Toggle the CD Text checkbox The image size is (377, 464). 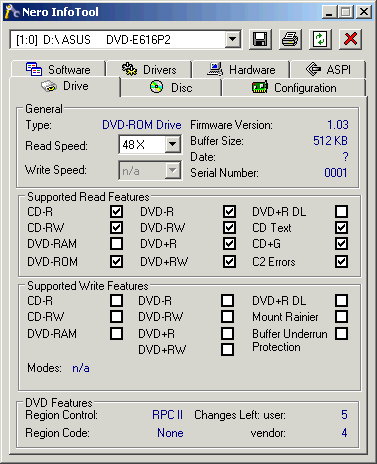pos(342,228)
